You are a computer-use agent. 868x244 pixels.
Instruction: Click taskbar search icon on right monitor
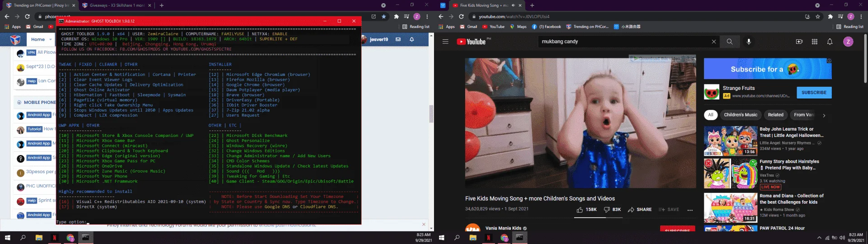[457, 238]
